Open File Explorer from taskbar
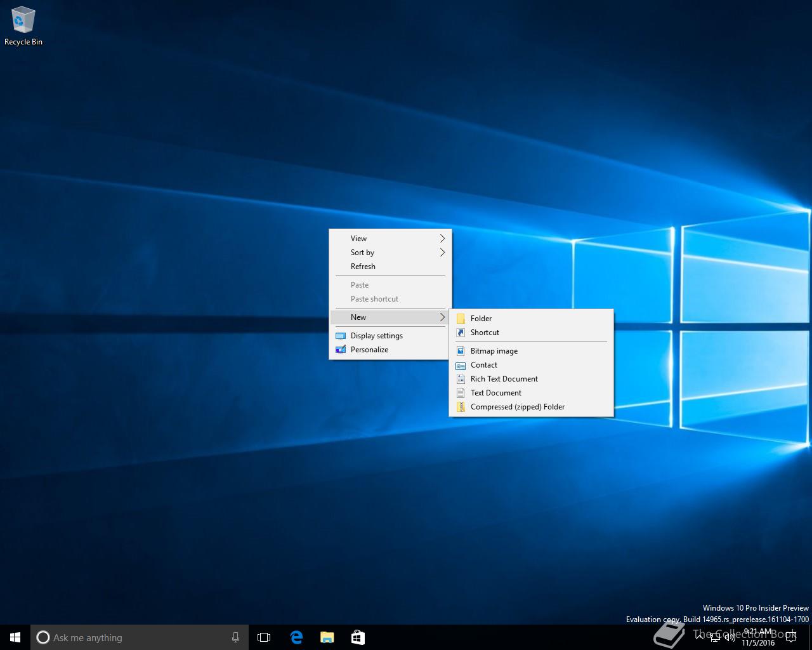The image size is (812, 650). pyautogui.click(x=327, y=637)
